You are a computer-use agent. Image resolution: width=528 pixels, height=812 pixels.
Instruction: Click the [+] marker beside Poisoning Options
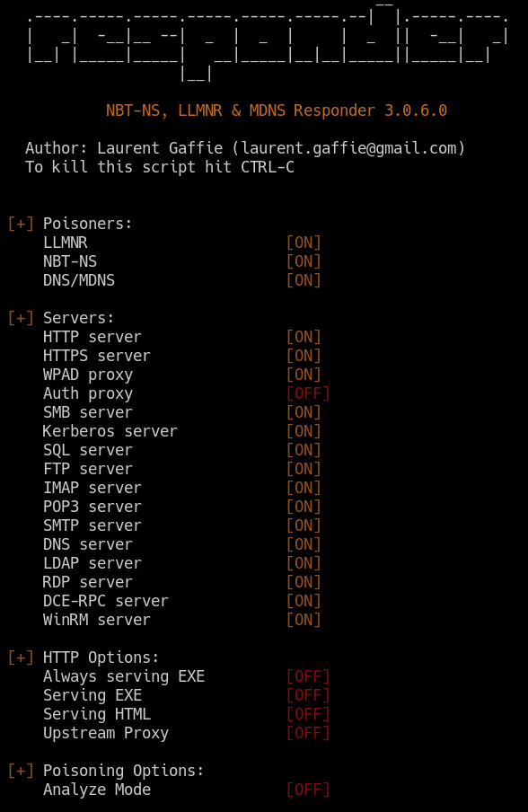pyautogui.click(x=21, y=771)
